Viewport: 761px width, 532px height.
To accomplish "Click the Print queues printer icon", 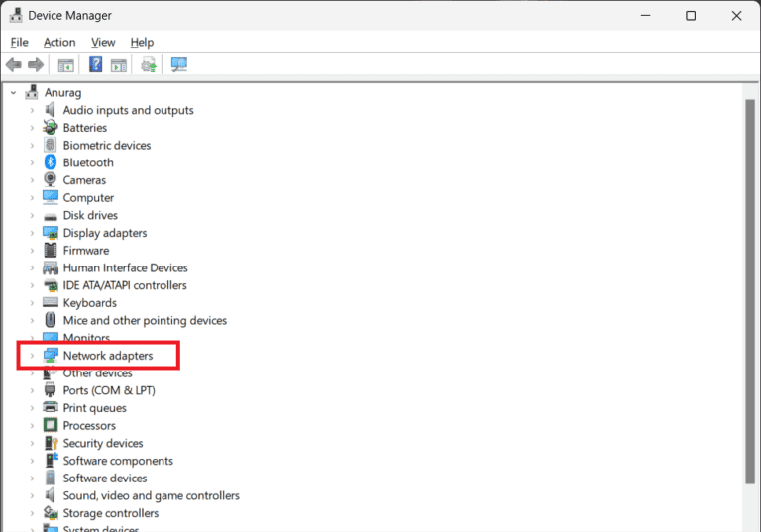I will 50,407.
